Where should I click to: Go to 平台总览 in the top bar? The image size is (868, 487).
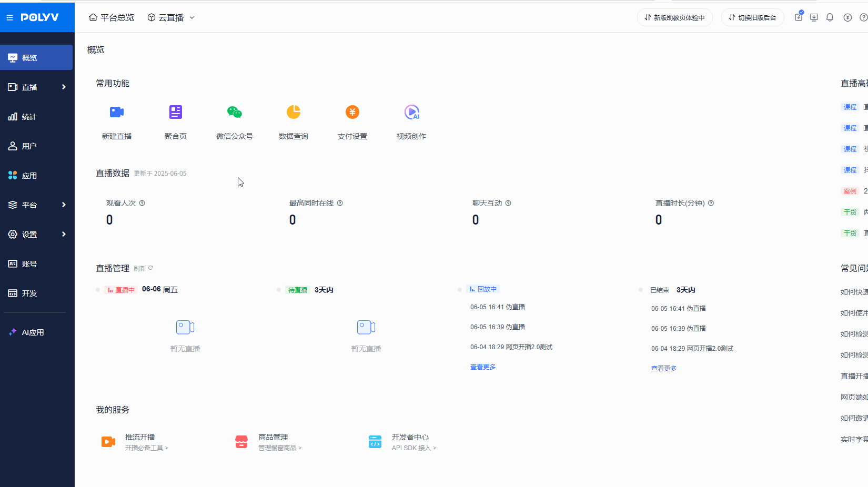[112, 17]
